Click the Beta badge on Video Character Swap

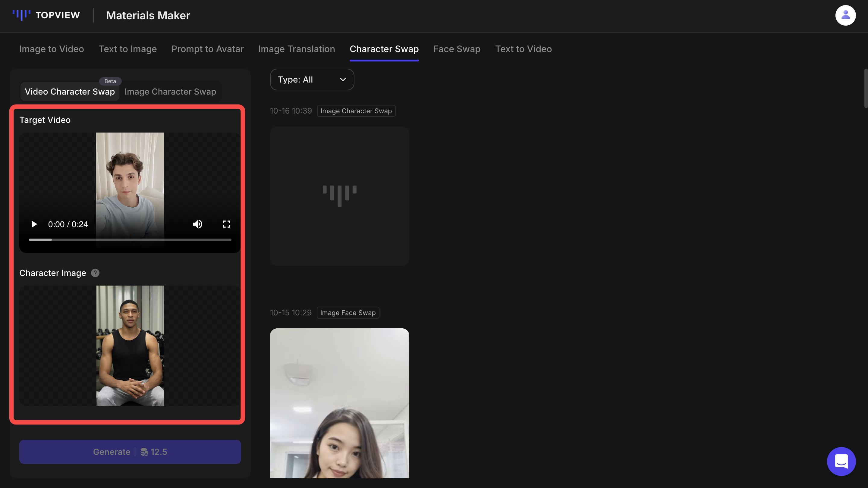[110, 81]
